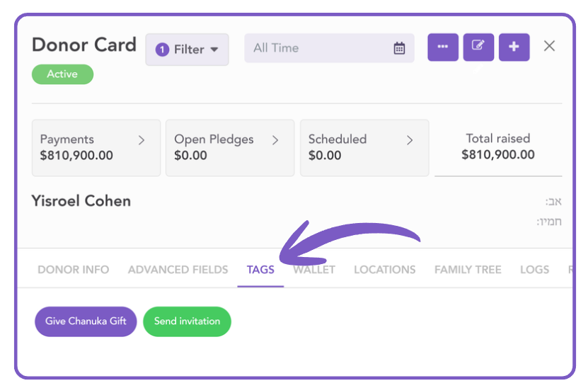Click the calendar icon in date field
This screenshot has width=588, height=388.
coord(399,49)
